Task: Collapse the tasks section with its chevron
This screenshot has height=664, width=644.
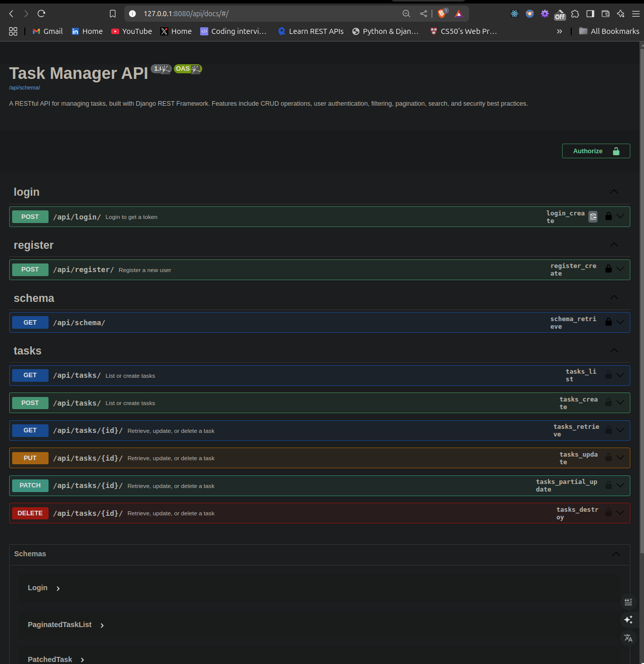Action: 614,350
